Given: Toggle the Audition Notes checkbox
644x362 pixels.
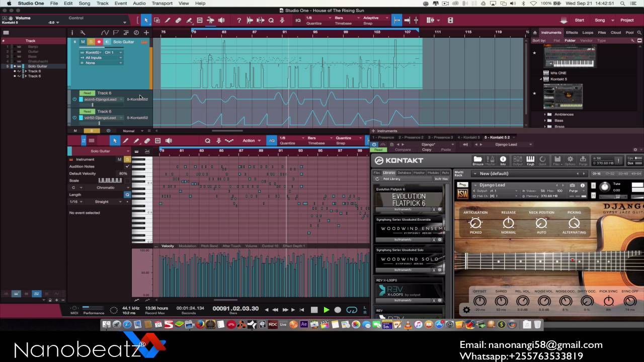Looking at the screenshot, I should [x=127, y=166].
